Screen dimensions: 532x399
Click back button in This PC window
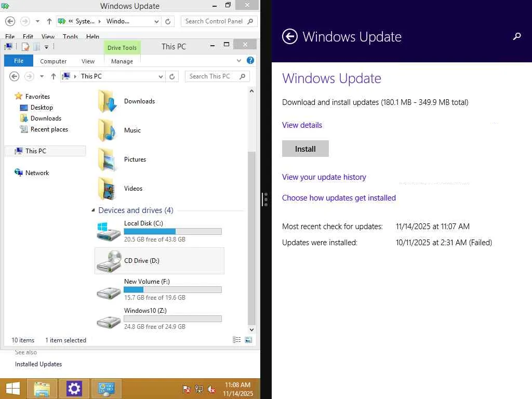coord(14,76)
